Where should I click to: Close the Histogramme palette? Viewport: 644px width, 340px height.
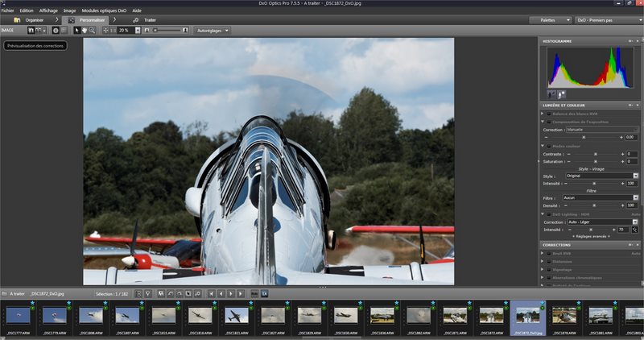638,41
